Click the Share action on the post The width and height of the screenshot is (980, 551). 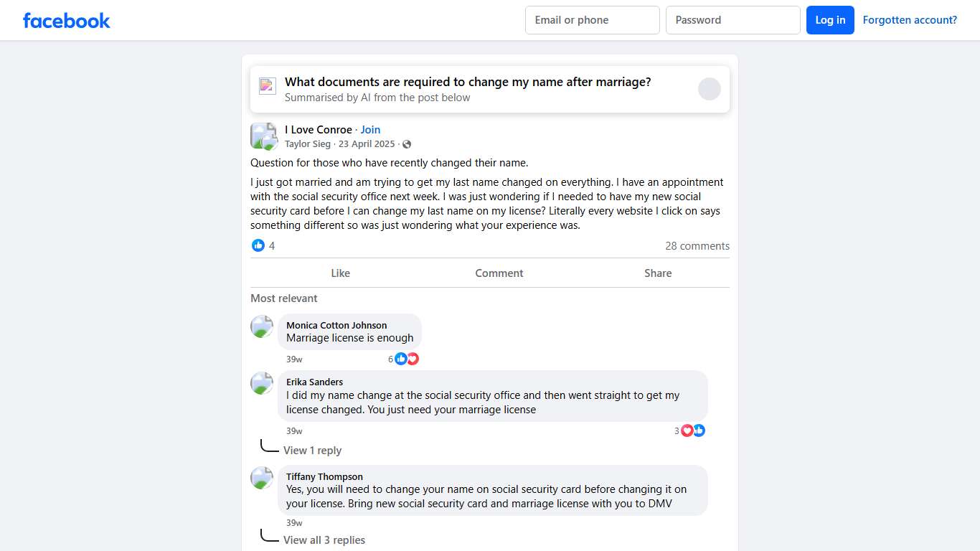point(658,273)
